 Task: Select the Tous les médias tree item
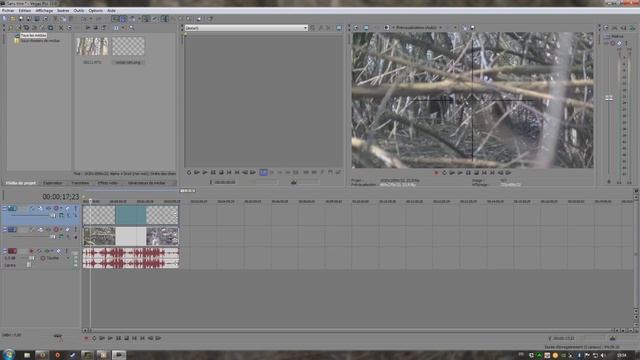(33, 36)
